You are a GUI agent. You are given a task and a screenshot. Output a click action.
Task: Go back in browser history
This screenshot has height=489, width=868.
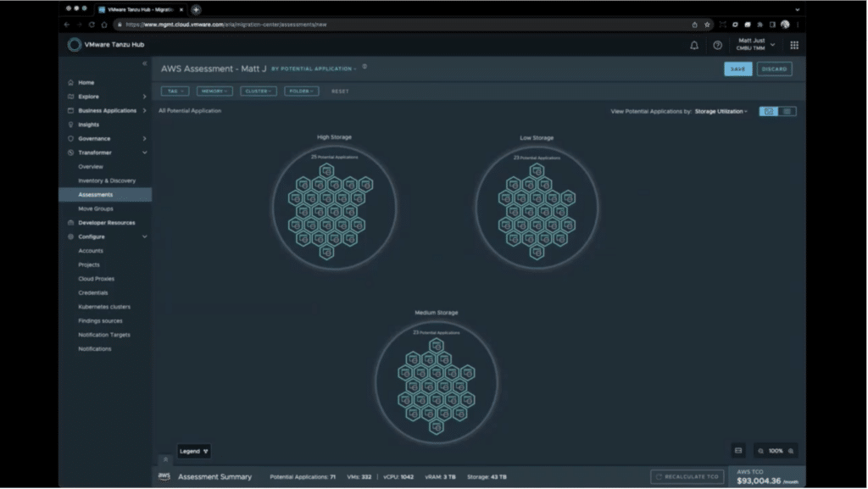coord(67,25)
